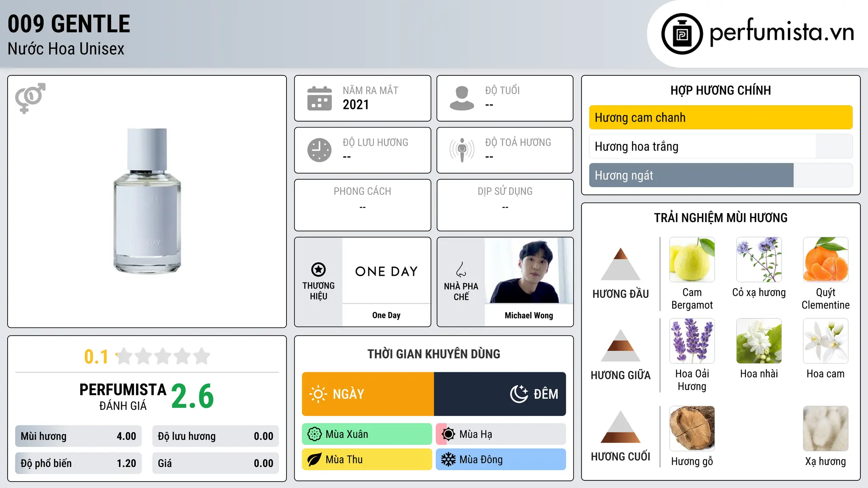Click the unisex gender symbol icon

(x=30, y=98)
